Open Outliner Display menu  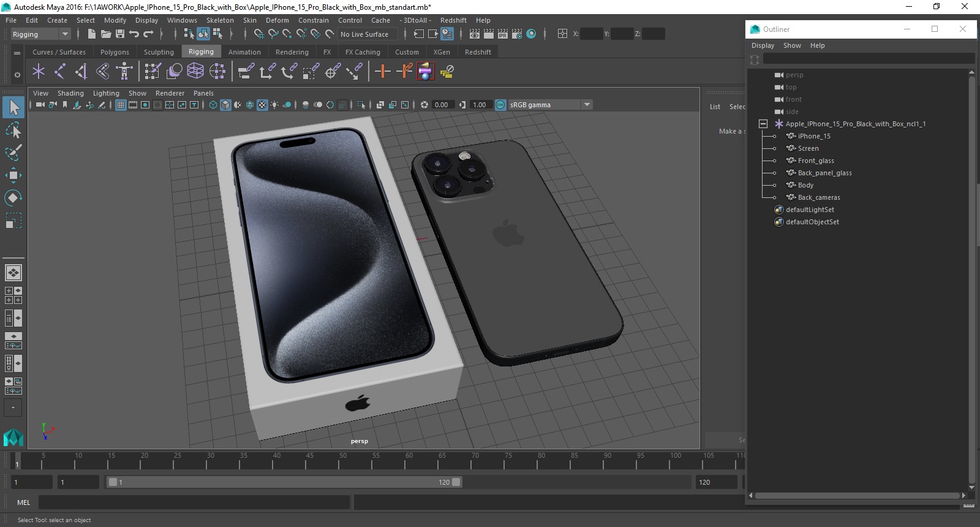(763, 45)
